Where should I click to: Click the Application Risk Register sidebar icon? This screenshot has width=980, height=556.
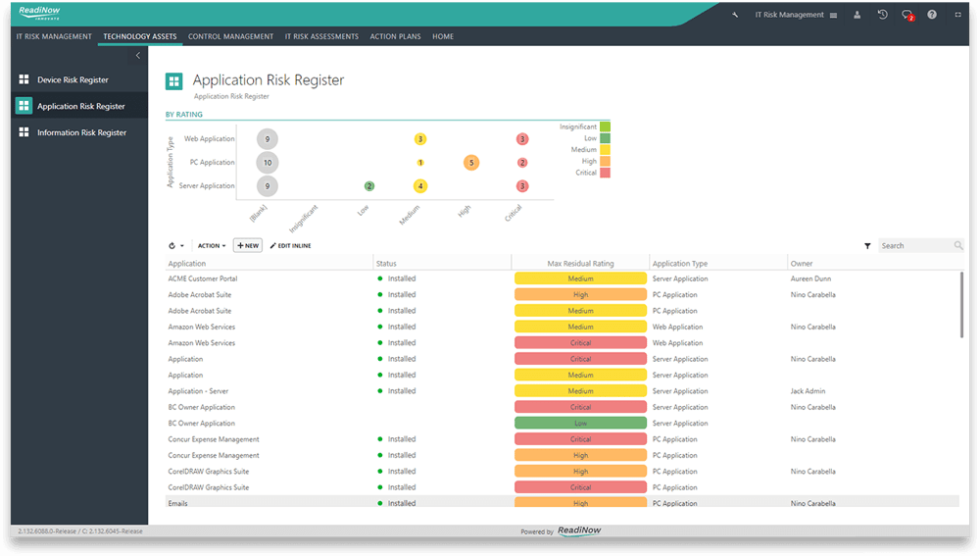[24, 106]
